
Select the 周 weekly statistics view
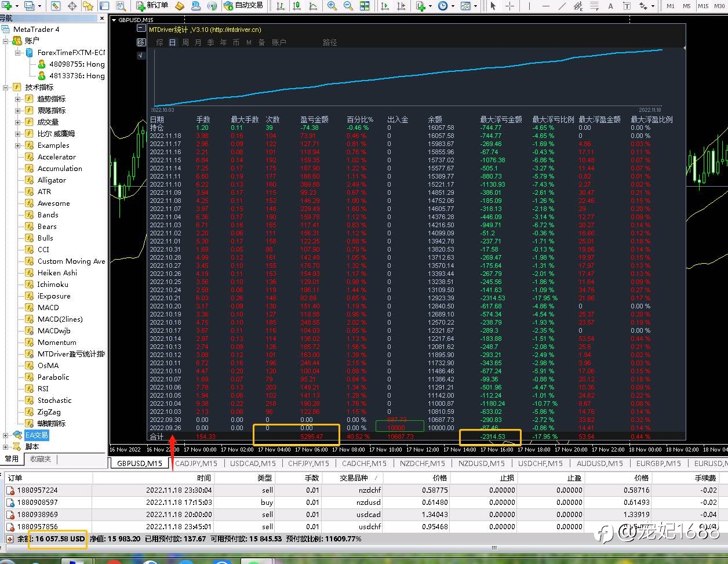pyautogui.click(x=185, y=42)
